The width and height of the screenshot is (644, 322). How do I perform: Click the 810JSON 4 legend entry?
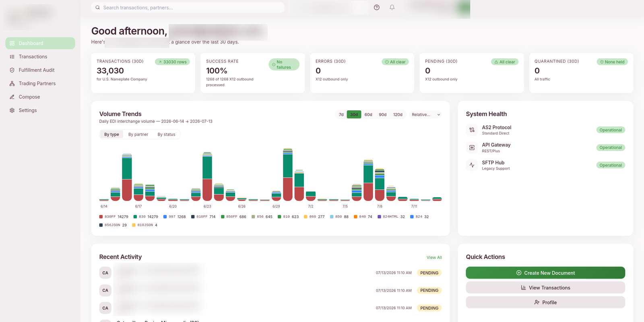coord(145,225)
